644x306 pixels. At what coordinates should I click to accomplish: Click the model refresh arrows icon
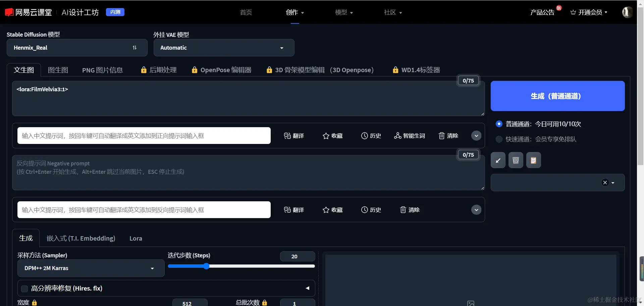pos(135,48)
